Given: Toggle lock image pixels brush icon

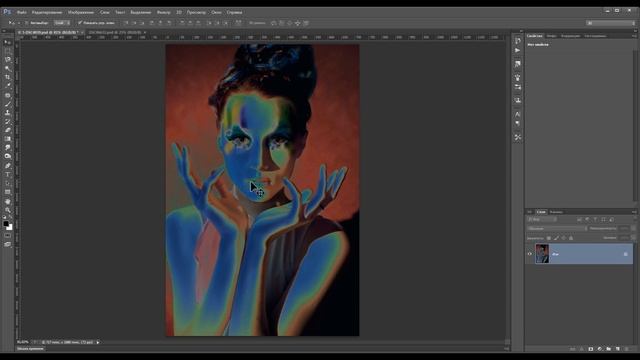Looking at the screenshot, I should tap(556, 238).
